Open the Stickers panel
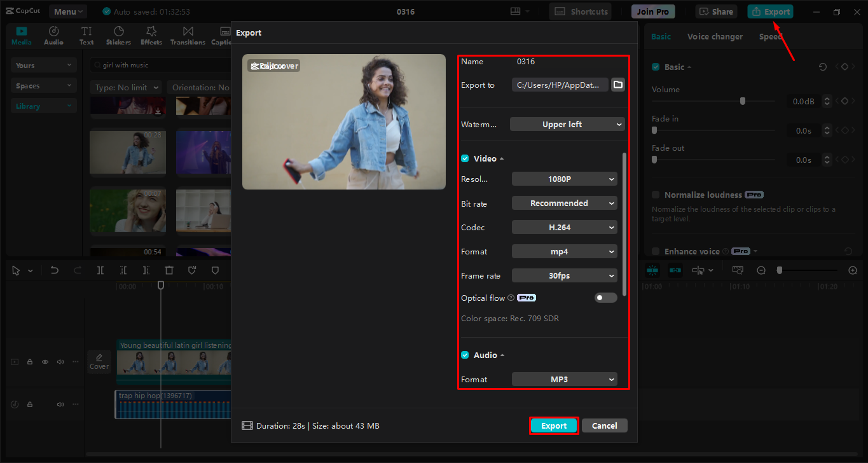868x463 pixels. (118, 35)
